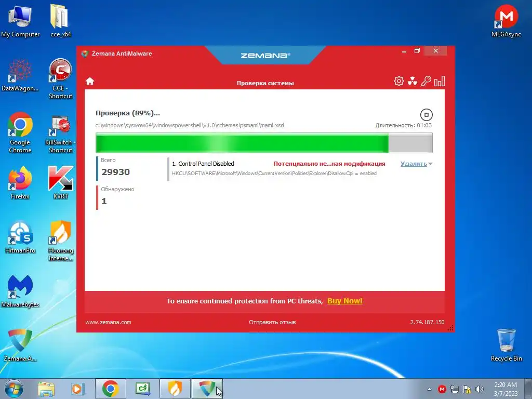Open the volume speaker tray icon
Screen dimensions: 532x399
click(480, 389)
